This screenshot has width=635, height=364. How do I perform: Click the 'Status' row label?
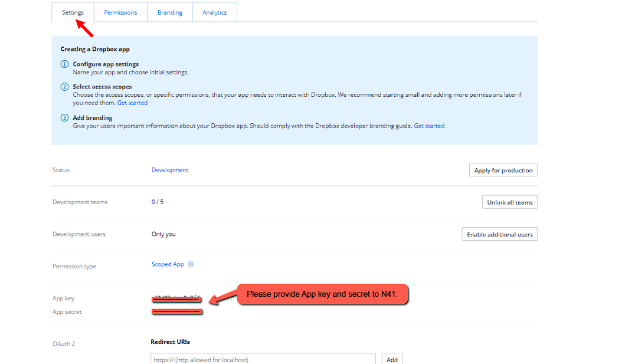coord(61,170)
